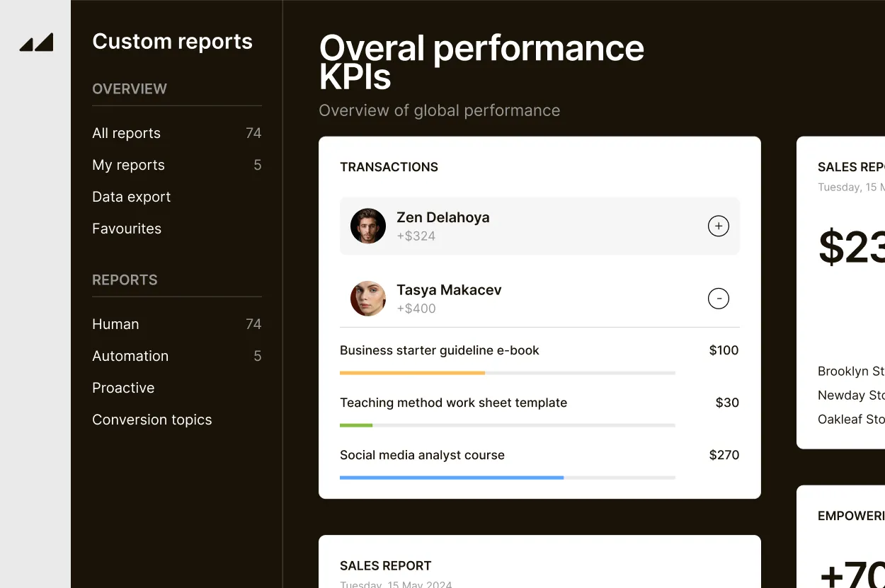The width and height of the screenshot is (885, 588).
Task: Click the Teaching method work sheet template item
Action: (453, 403)
